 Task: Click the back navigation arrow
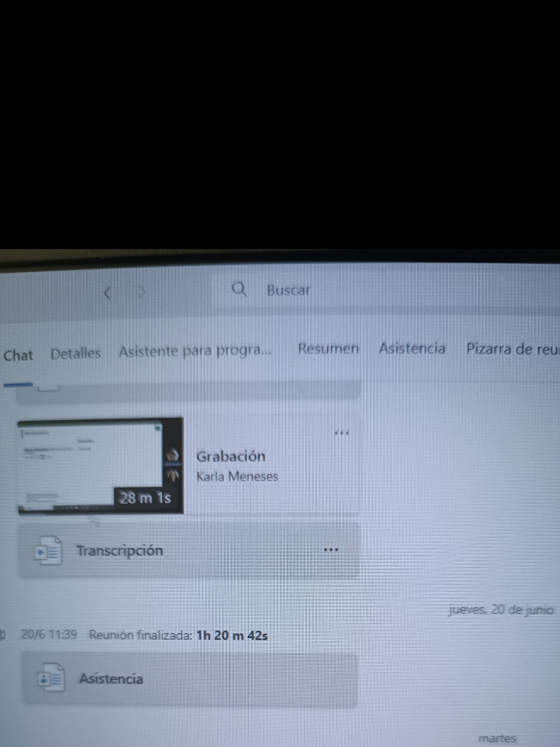pyautogui.click(x=107, y=294)
